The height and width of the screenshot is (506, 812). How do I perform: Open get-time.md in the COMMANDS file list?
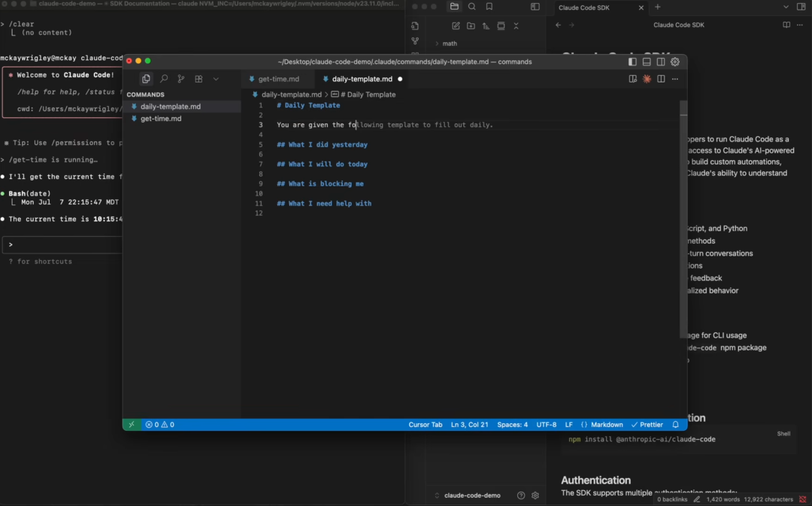[x=181, y=119]
